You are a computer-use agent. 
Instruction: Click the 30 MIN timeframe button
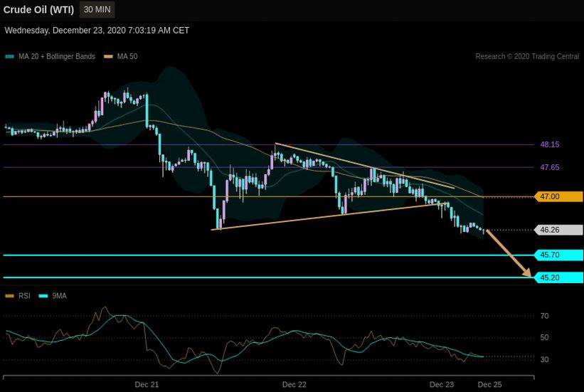pos(97,10)
